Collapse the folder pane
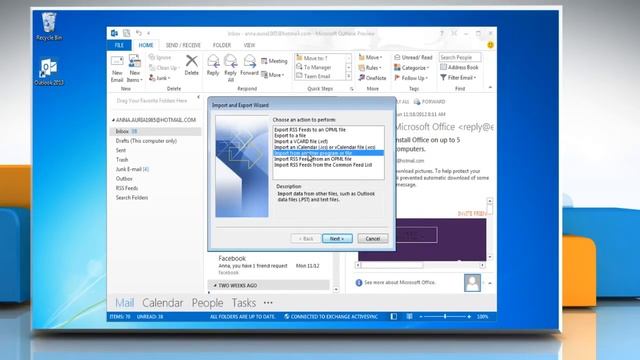Screen dimensions: 640x360 click(x=198, y=97)
